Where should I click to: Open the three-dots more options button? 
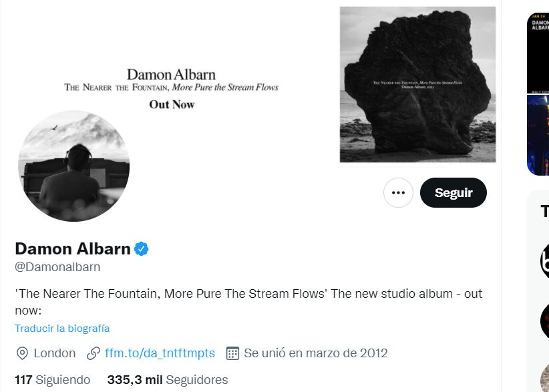click(398, 193)
